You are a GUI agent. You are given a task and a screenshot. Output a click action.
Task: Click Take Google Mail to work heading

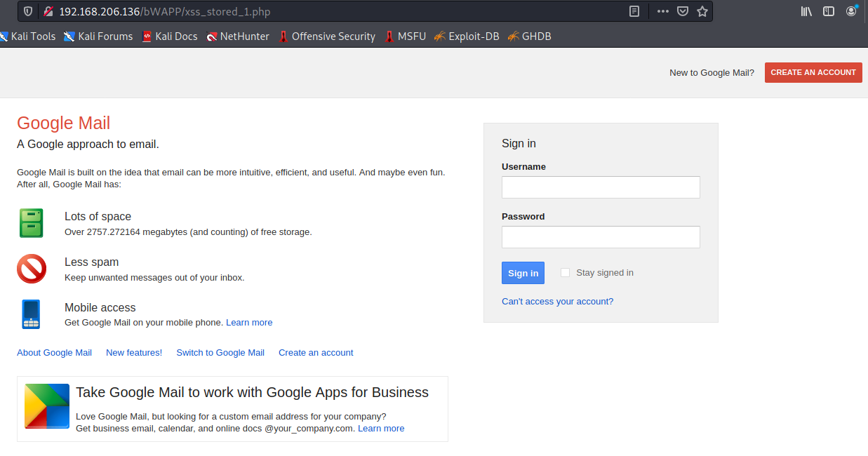252,392
